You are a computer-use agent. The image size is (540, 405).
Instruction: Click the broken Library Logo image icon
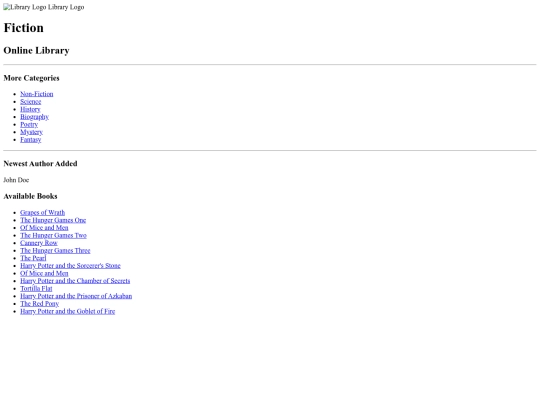[25, 7]
